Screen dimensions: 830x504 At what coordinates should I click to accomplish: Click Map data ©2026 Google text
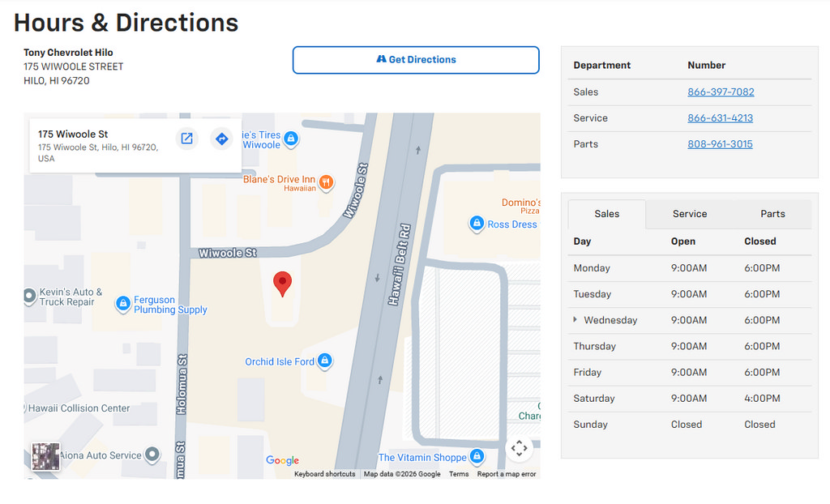pyautogui.click(x=402, y=474)
